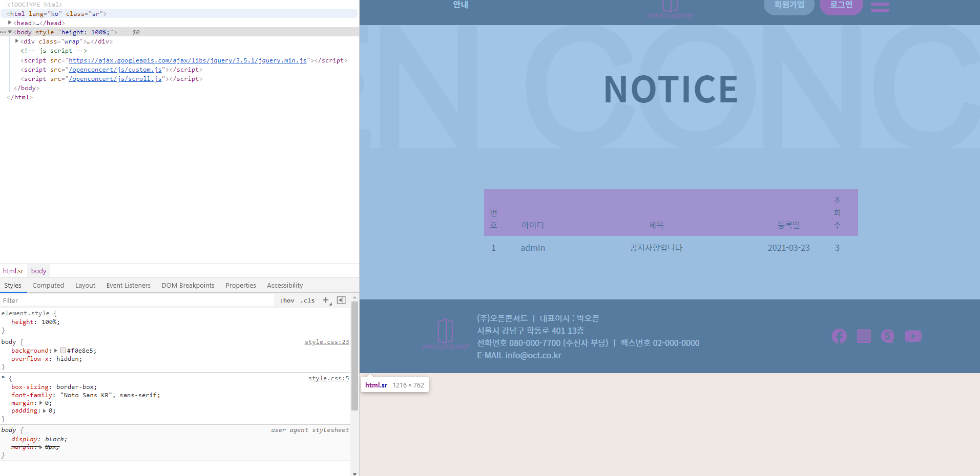The image size is (980, 476).
Task: Expand the head element node
Action: coord(10,23)
